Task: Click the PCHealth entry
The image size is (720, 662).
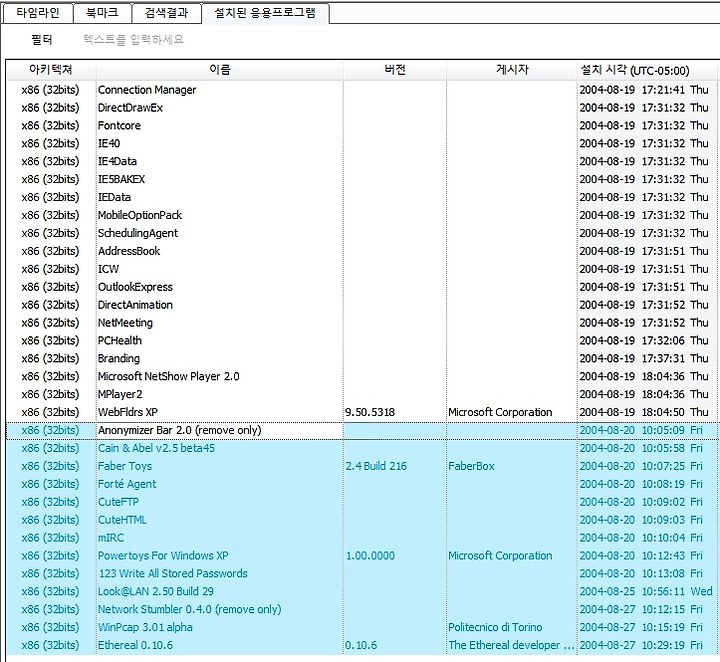Action: click(120, 341)
